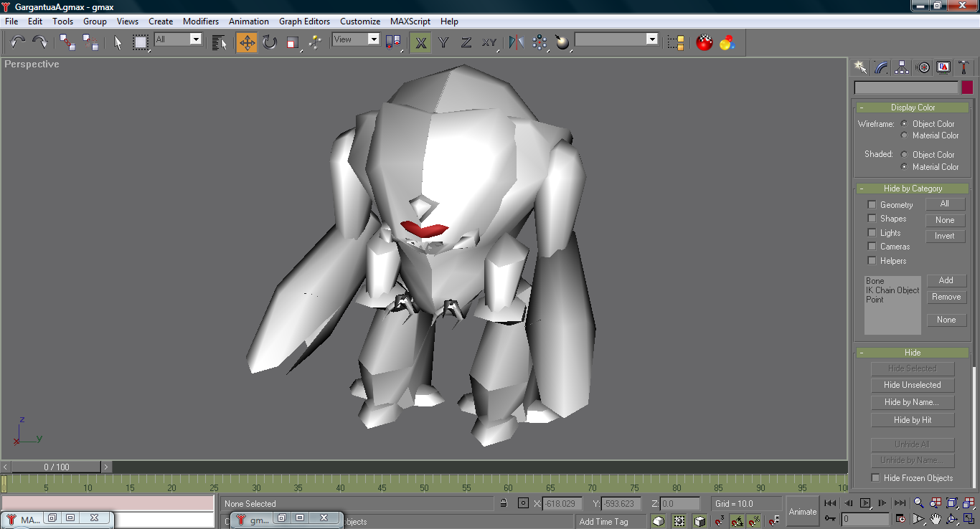Click the Zoom magnifier viewport tool
The height and width of the screenshot is (529, 980).
tap(920, 504)
